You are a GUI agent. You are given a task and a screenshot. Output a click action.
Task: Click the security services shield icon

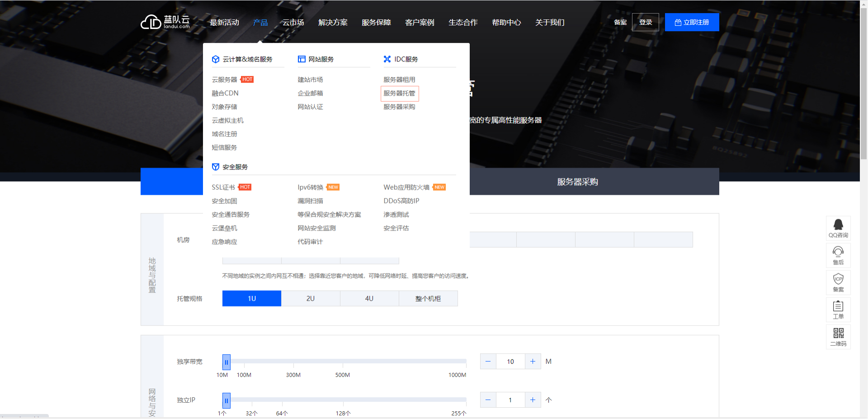(x=216, y=167)
